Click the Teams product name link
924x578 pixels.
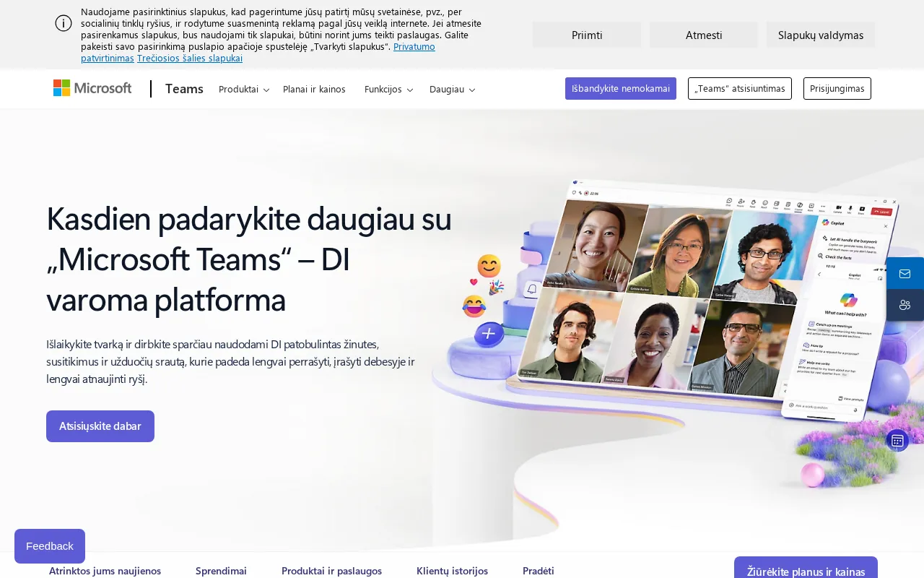click(x=184, y=88)
